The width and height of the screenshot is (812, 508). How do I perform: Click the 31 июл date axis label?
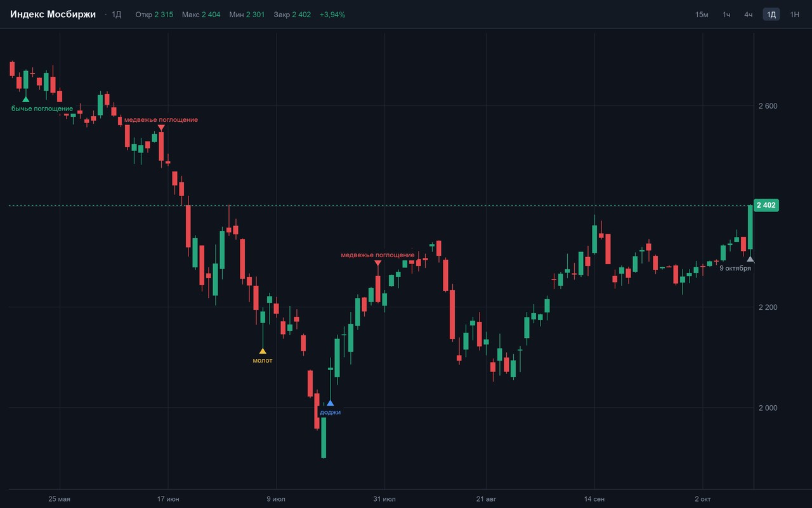[385, 499]
